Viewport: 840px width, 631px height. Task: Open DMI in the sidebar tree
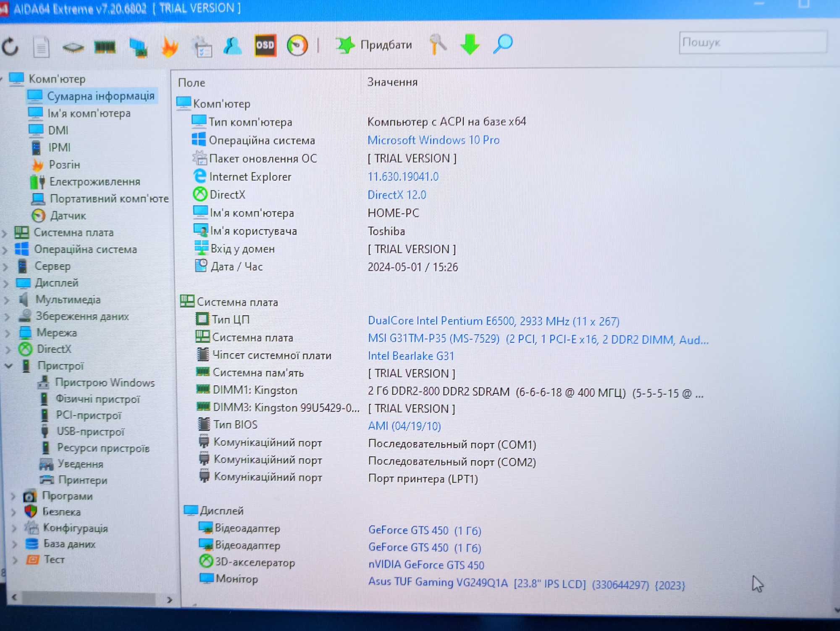coord(58,131)
